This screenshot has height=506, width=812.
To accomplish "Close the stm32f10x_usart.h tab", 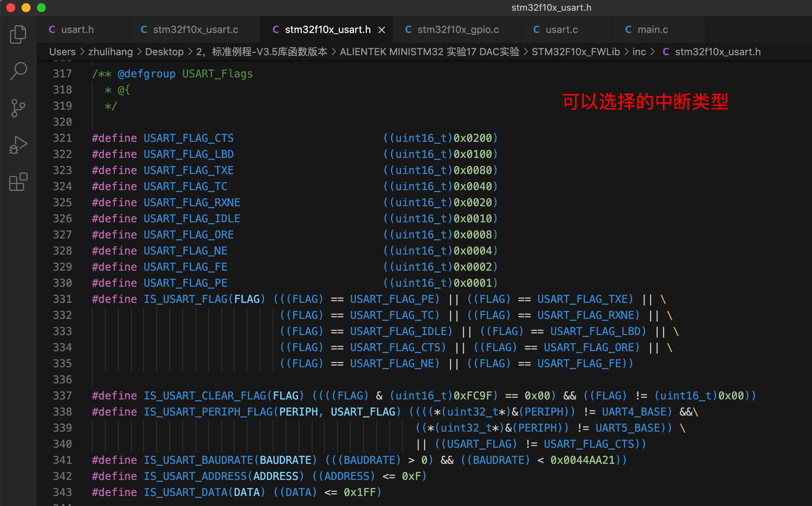I will point(381,30).
